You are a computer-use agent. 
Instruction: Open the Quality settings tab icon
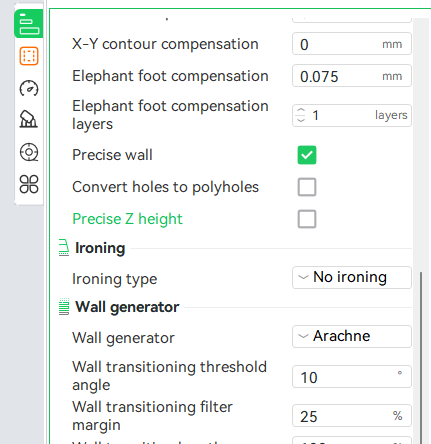click(29, 24)
